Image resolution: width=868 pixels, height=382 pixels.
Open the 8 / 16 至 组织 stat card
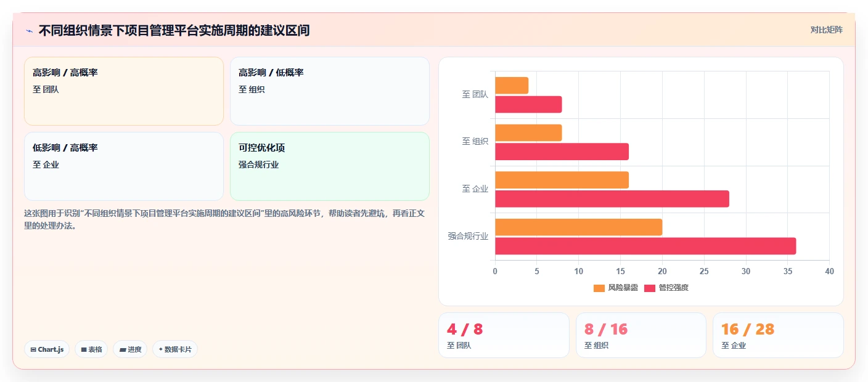pyautogui.click(x=641, y=335)
